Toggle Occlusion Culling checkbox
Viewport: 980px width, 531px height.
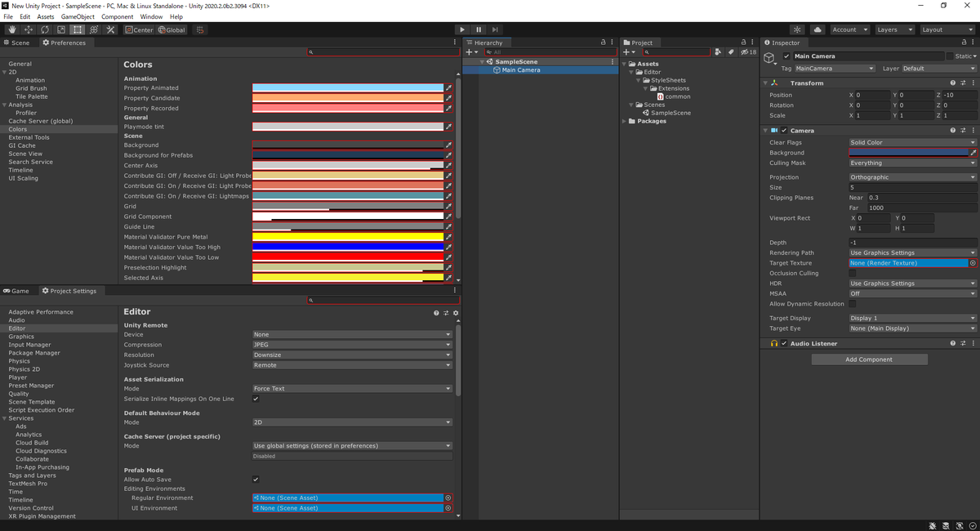(x=853, y=274)
